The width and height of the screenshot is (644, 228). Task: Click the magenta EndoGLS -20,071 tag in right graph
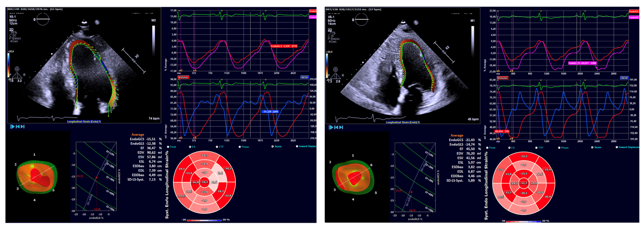coord(582,63)
